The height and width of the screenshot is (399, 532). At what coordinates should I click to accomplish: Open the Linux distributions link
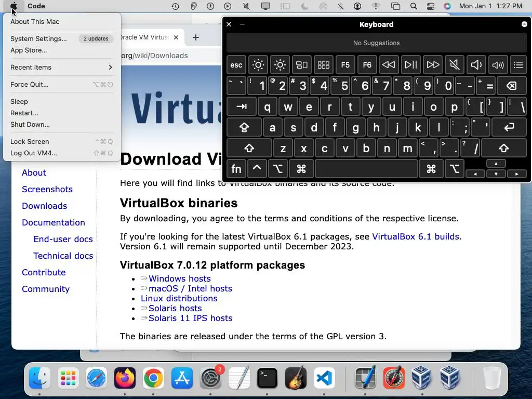click(179, 298)
